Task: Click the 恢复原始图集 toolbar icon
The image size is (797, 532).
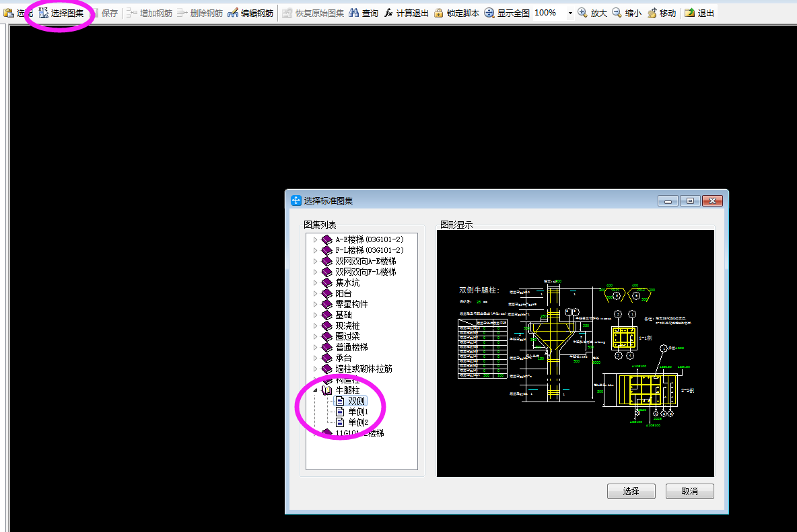Action: click(287, 13)
